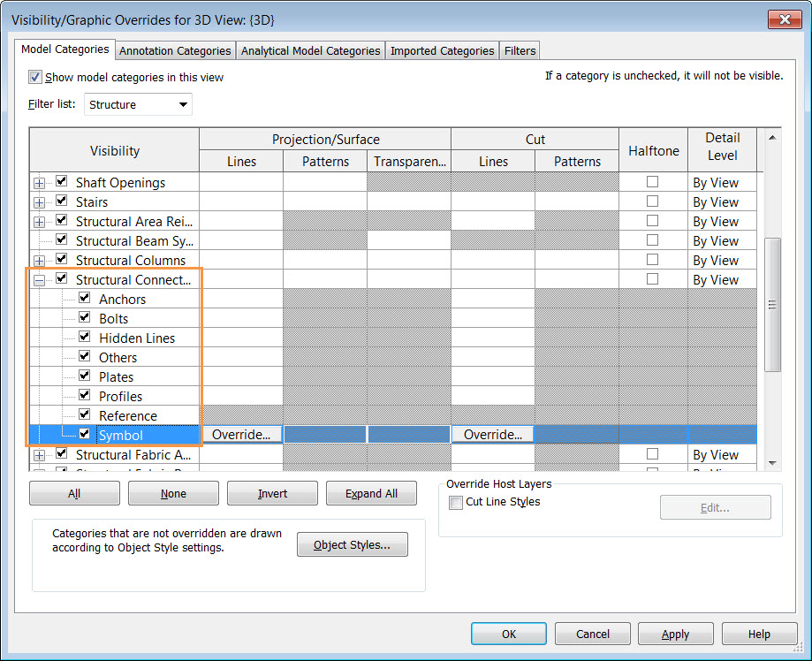Invert the category selection

click(x=272, y=493)
